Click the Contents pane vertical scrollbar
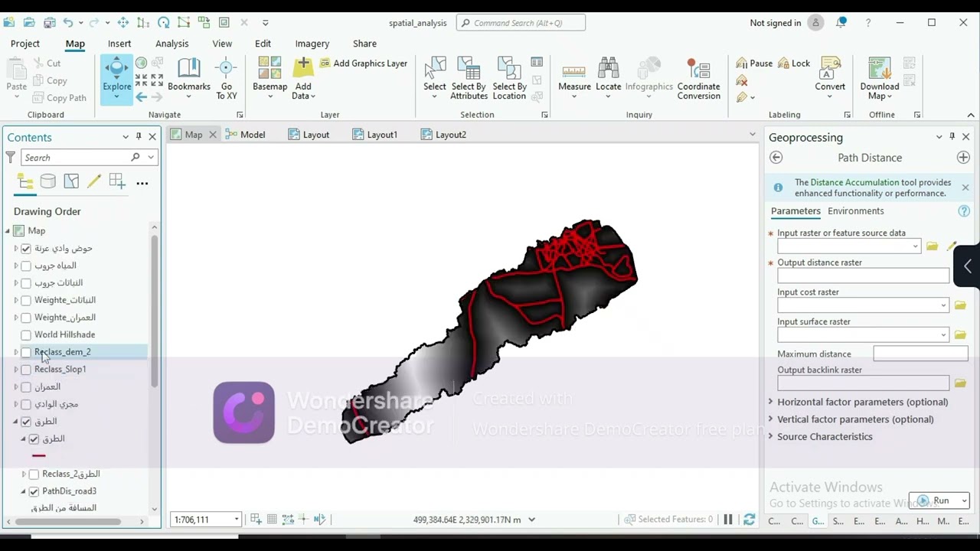Viewport: 980px width, 551px height. (154, 310)
